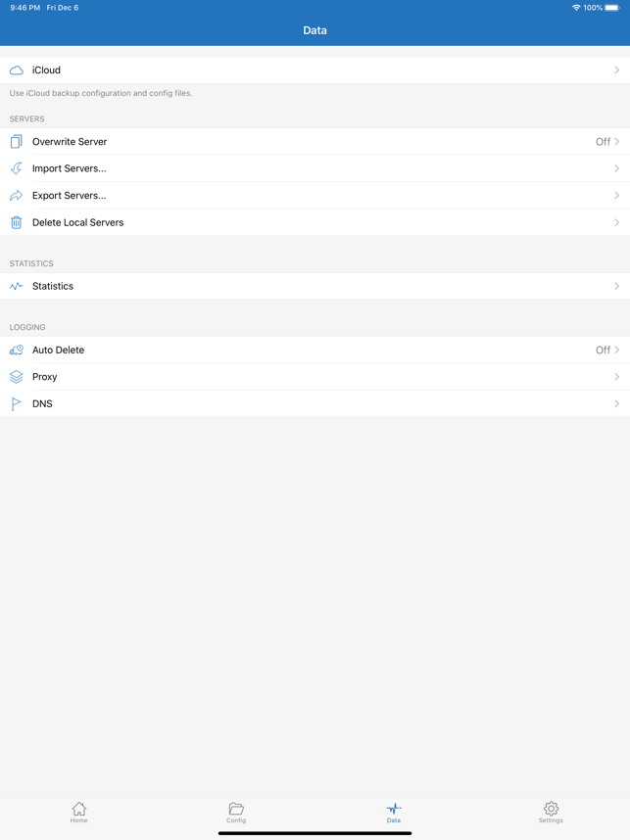Expand the DNS row chevron

pos(616,404)
